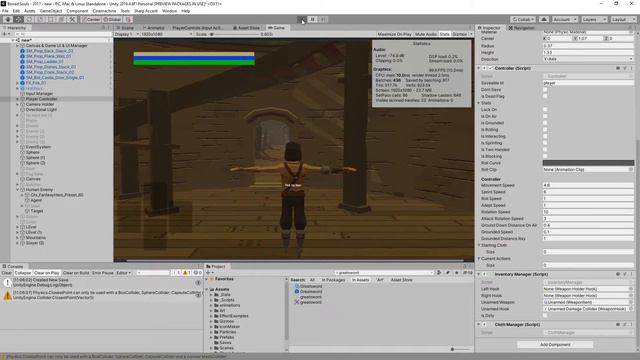Toggle Gizmos in game view
Viewport: 640px width, 360px height.
point(460,34)
